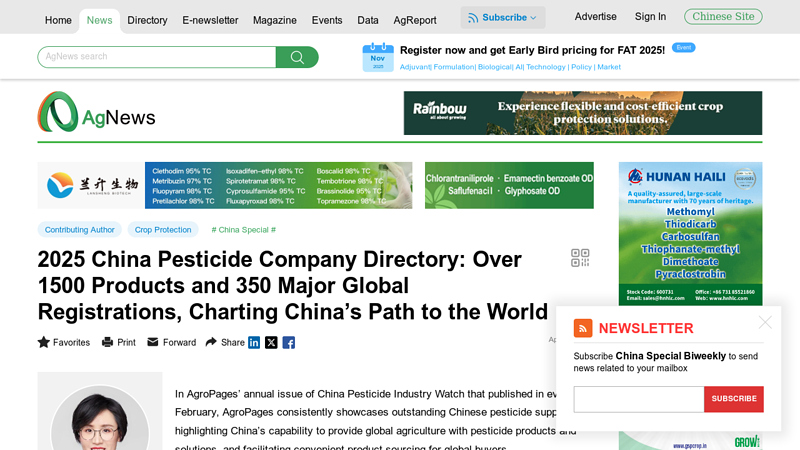800x450 pixels.
Task: Click the article headline text
Action: [x=292, y=286]
